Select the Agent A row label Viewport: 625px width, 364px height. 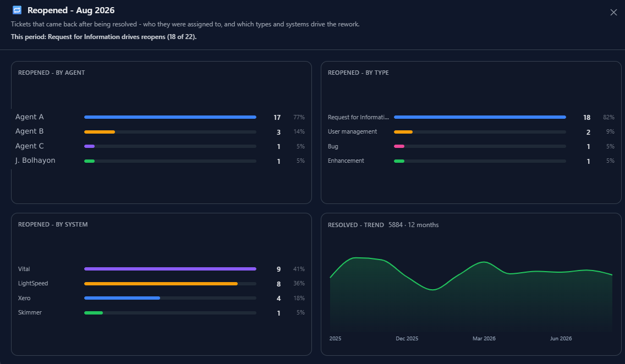30,117
